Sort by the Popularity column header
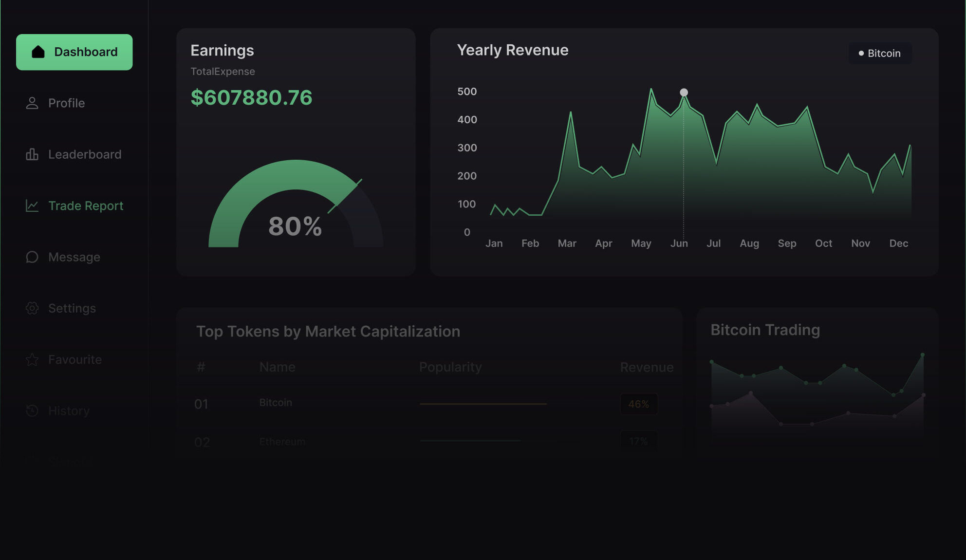This screenshot has height=560, width=966. point(450,367)
